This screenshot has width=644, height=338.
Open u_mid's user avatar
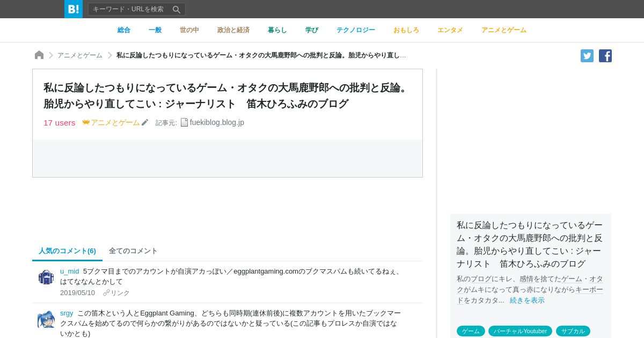click(x=46, y=277)
